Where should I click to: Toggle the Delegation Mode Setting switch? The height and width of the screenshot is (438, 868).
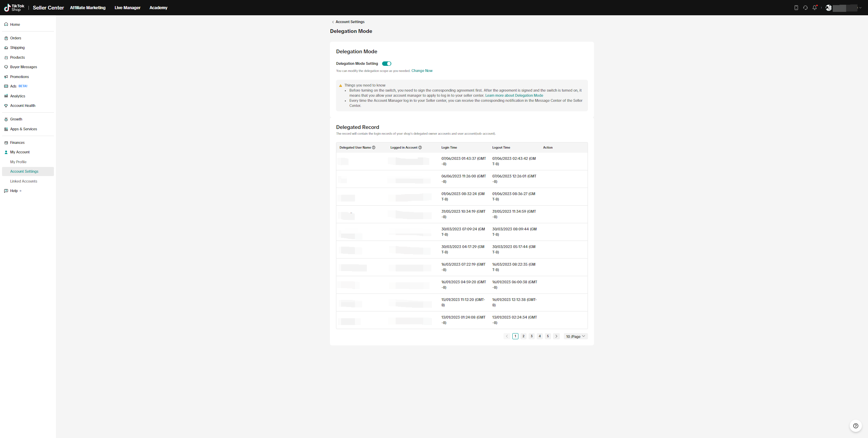pos(387,63)
